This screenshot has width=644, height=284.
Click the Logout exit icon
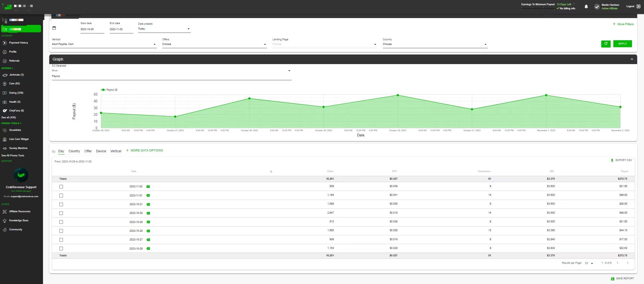tap(639, 6)
